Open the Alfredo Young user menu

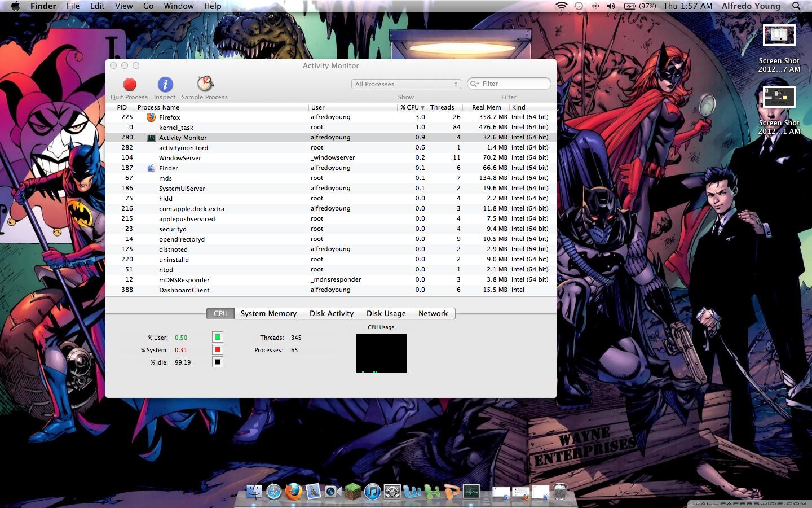[751, 6]
